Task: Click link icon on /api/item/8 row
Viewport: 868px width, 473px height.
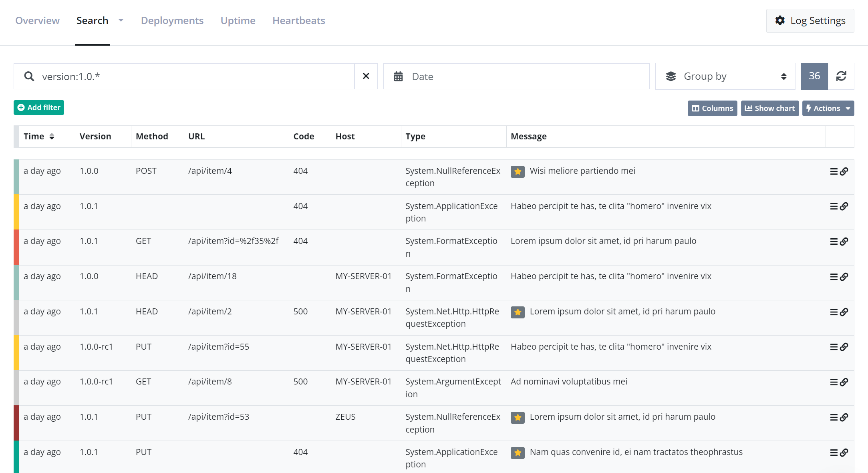Action: coord(844,382)
